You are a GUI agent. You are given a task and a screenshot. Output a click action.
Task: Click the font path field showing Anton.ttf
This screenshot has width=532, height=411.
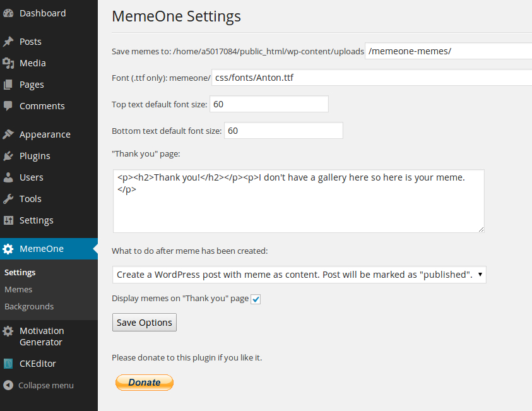tap(371, 78)
